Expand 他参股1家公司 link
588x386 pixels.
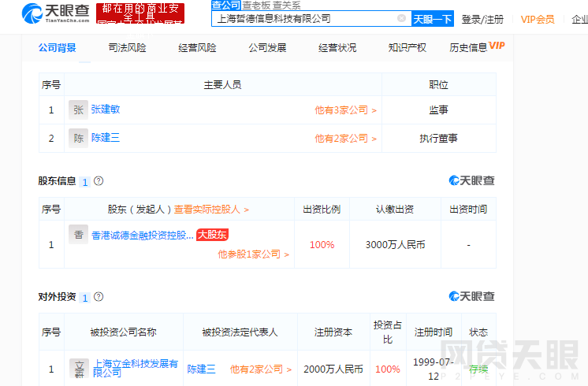[254, 254]
